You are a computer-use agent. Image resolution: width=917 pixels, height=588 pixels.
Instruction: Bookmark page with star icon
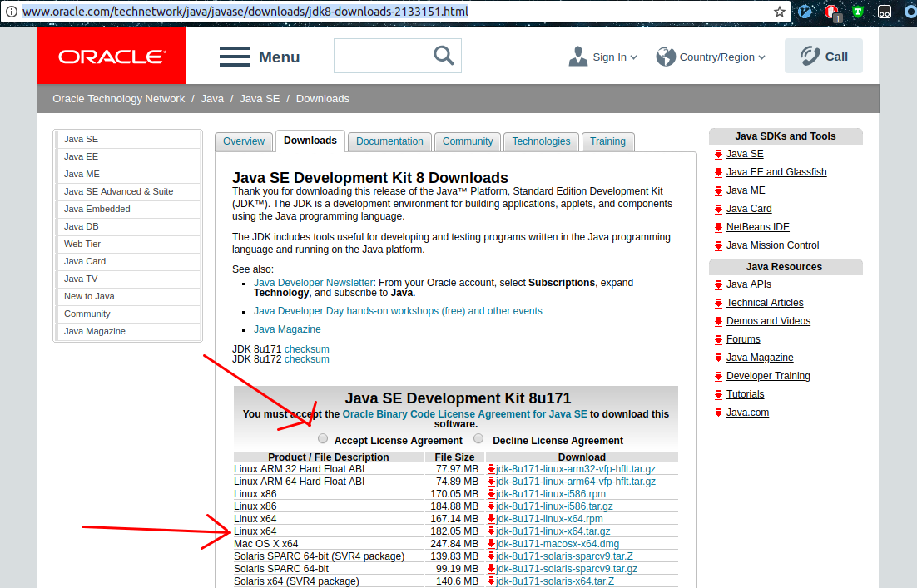779,12
